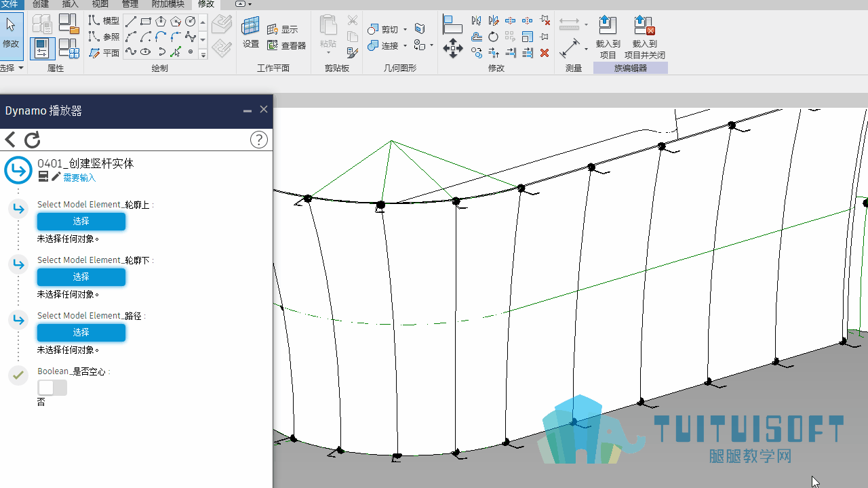Click the Align tool icon
Viewport: 868px width, 488px height.
[x=452, y=25]
